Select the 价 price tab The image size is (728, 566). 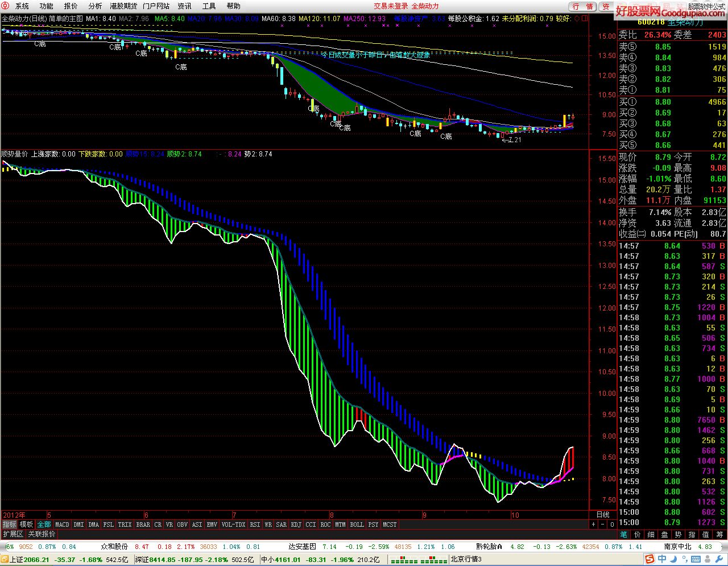coord(637,535)
